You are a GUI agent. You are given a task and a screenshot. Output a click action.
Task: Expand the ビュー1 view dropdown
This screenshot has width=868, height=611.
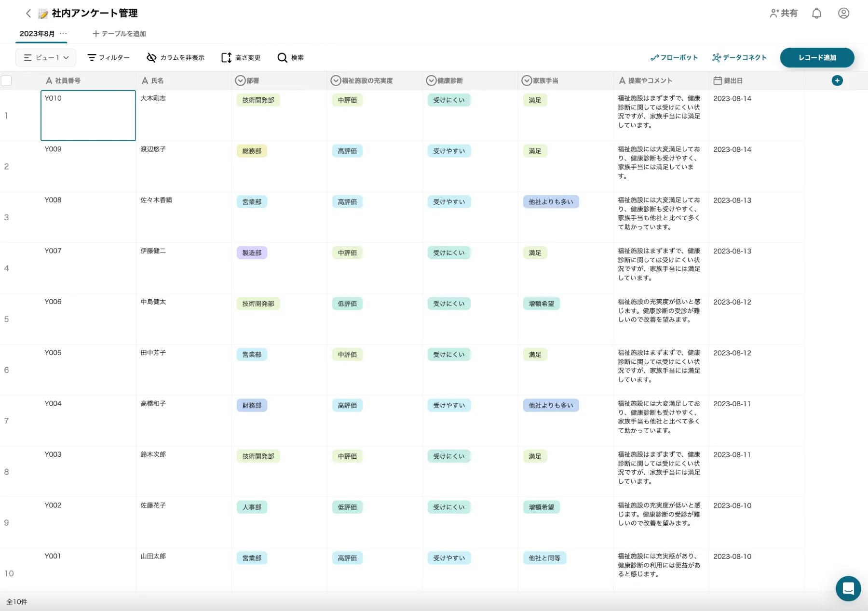pyautogui.click(x=46, y=58)
